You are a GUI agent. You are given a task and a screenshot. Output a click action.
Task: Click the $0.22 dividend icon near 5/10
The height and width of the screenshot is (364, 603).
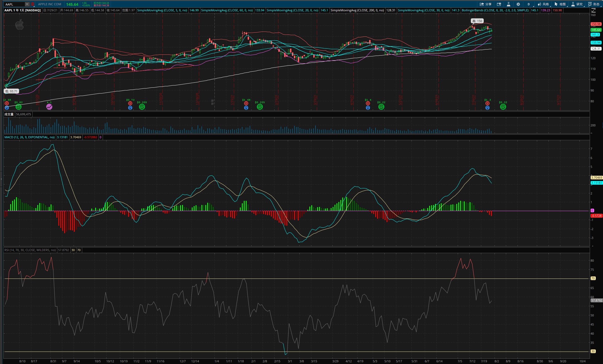point(381,107)
